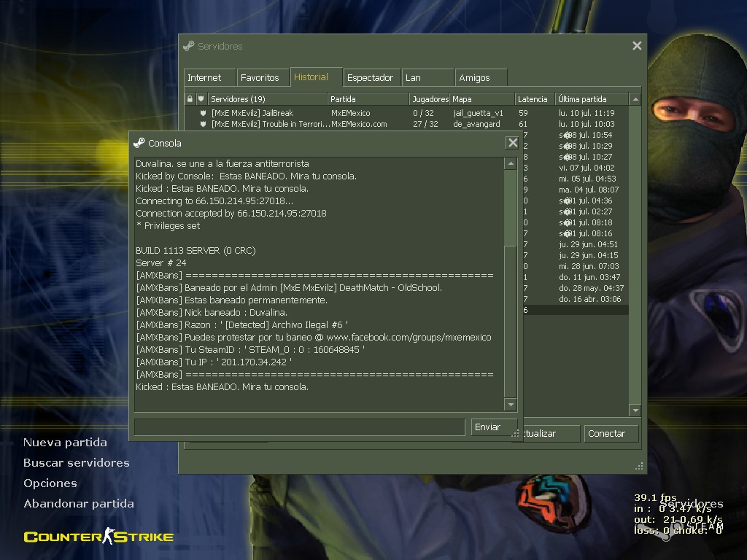Click Abandonar partida in main menu
This screenshot has width=747, height=560.
pos(79,503)
